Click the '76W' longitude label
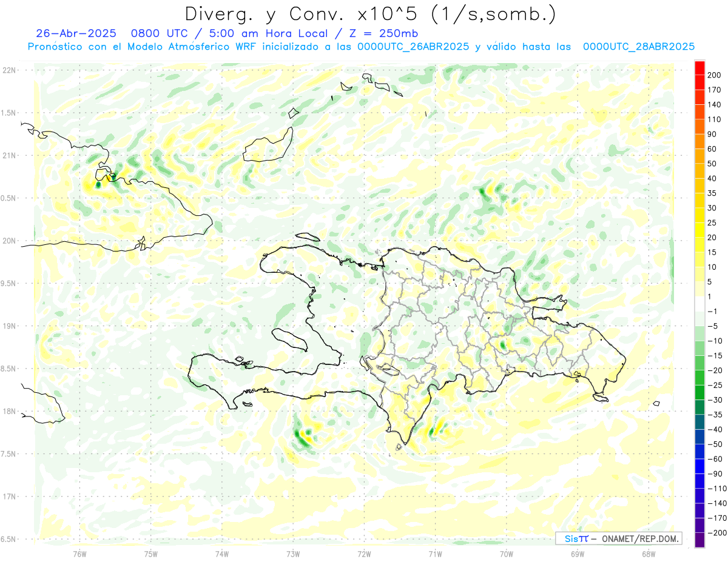 [79, 554]
